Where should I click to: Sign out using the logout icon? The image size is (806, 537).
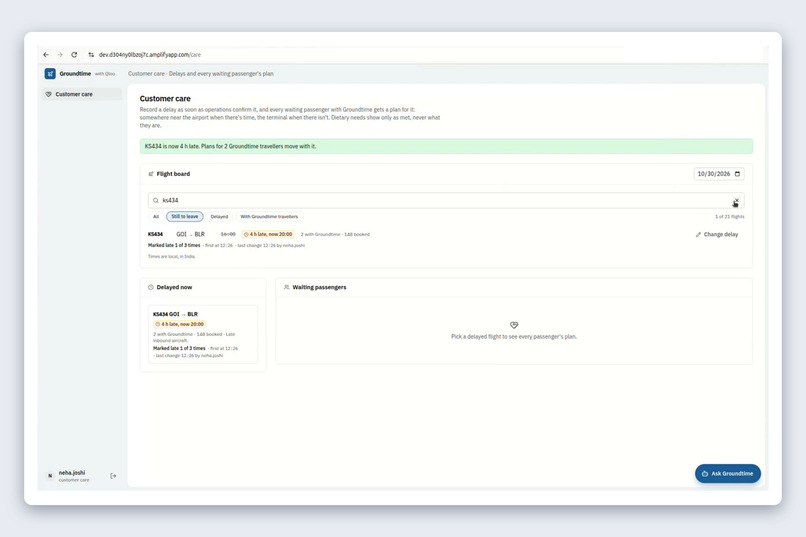(113, 476)
